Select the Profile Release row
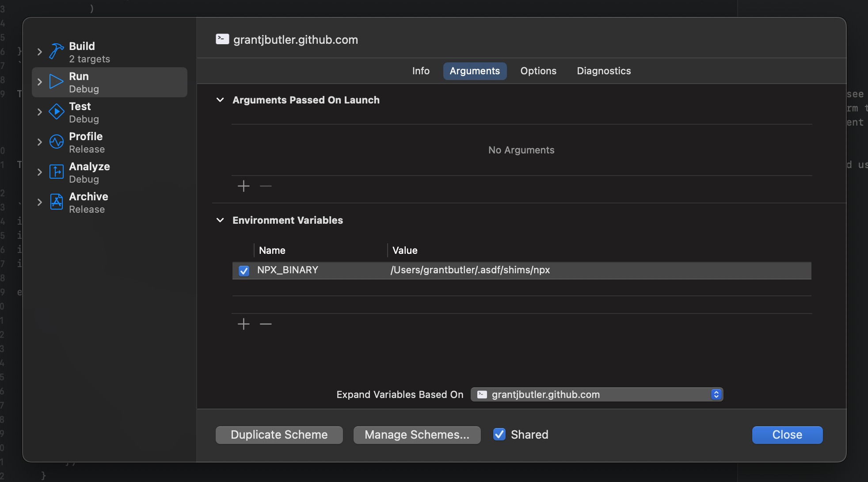868x482 pixels. 110,142
